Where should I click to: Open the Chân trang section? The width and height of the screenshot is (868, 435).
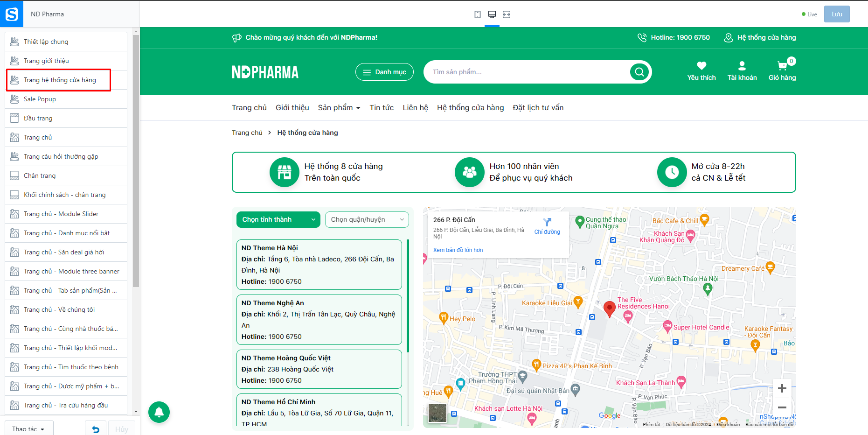click(66, 175)
